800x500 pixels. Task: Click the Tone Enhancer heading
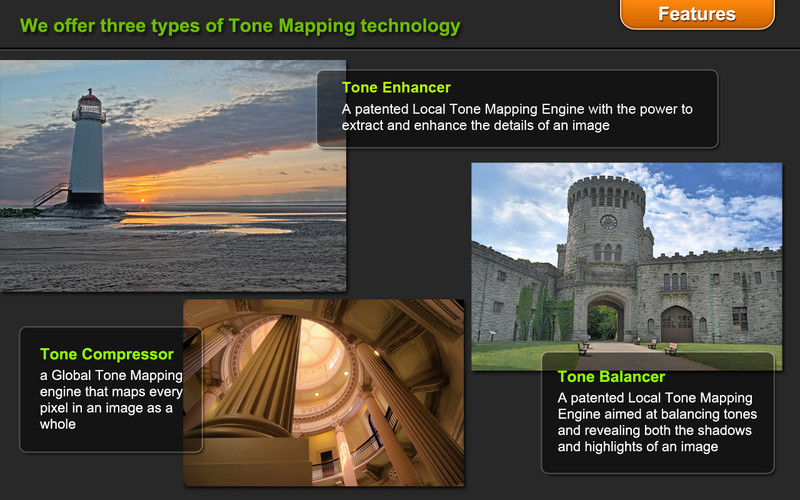click(x=396, y=87)
